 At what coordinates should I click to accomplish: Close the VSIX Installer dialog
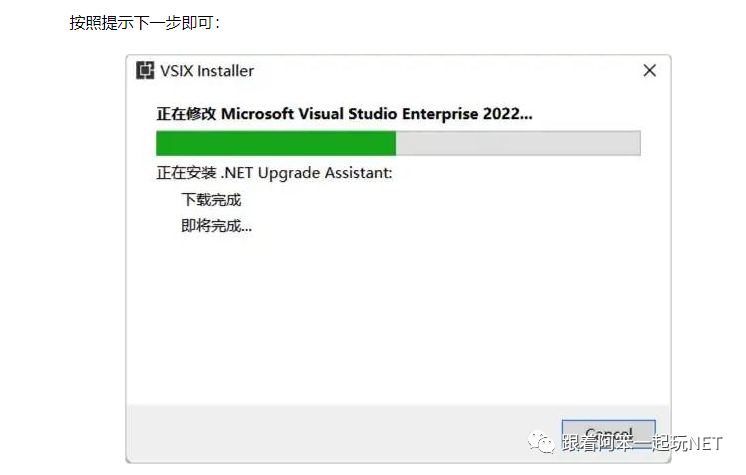tap(649, 71)
